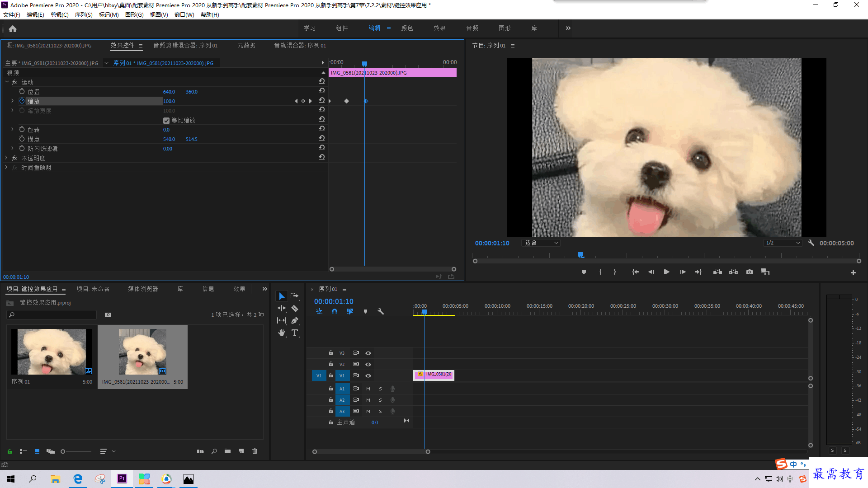Click Mark Out button
The image size is (868, 488).
tap(615, 272)
